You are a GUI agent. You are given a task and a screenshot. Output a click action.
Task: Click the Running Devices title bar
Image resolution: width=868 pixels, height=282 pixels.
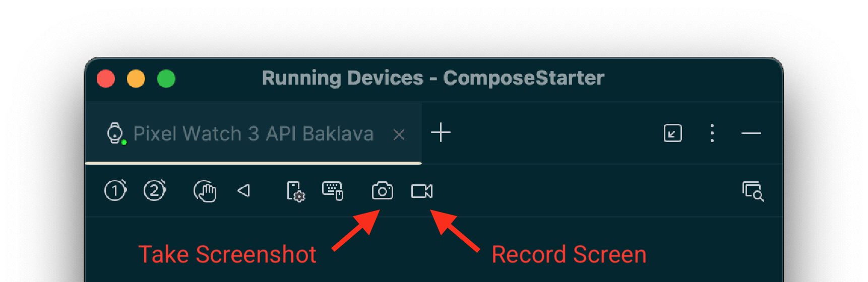click(432, 79)
